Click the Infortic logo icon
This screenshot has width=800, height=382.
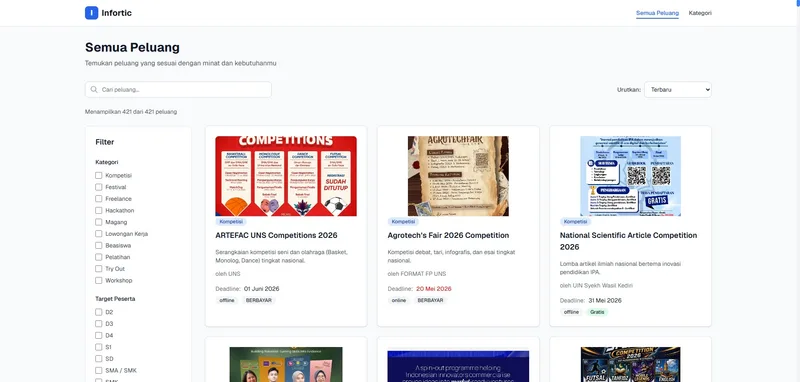point(91,13)
